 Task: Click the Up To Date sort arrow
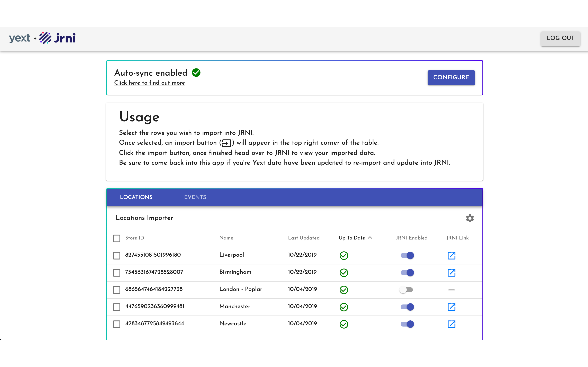370,238
